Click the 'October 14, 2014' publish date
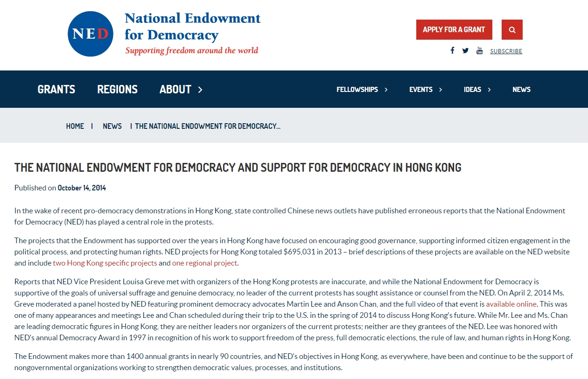The height and width of the screenshot is (379, 588). pos(82,188)
